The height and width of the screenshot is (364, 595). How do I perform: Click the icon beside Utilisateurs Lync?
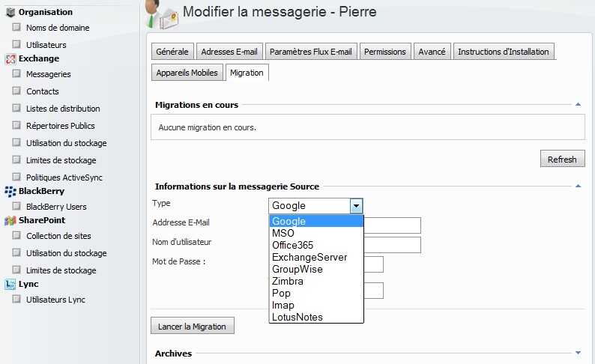point(16,300)
